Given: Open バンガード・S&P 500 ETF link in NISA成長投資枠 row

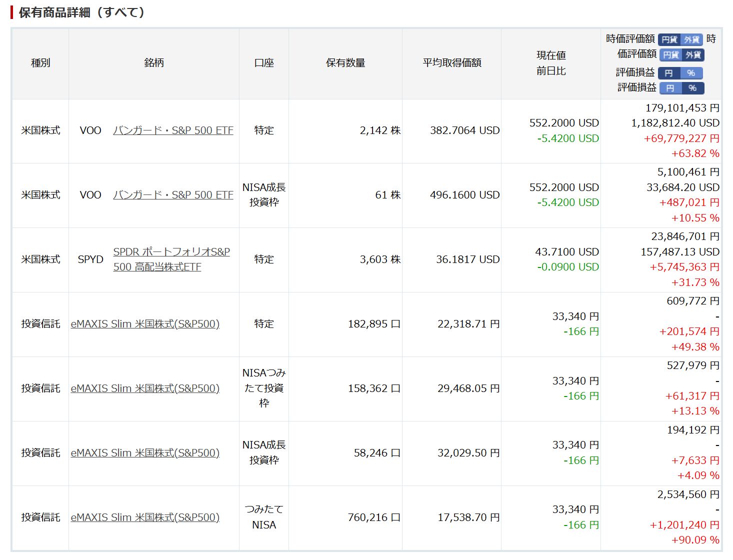Looking at the screenshot, I should pos(173,195).
